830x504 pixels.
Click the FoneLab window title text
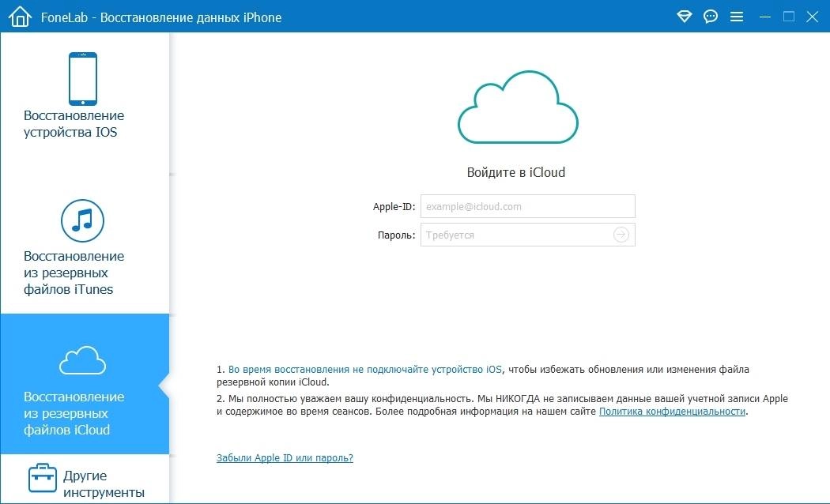point(161,17)
